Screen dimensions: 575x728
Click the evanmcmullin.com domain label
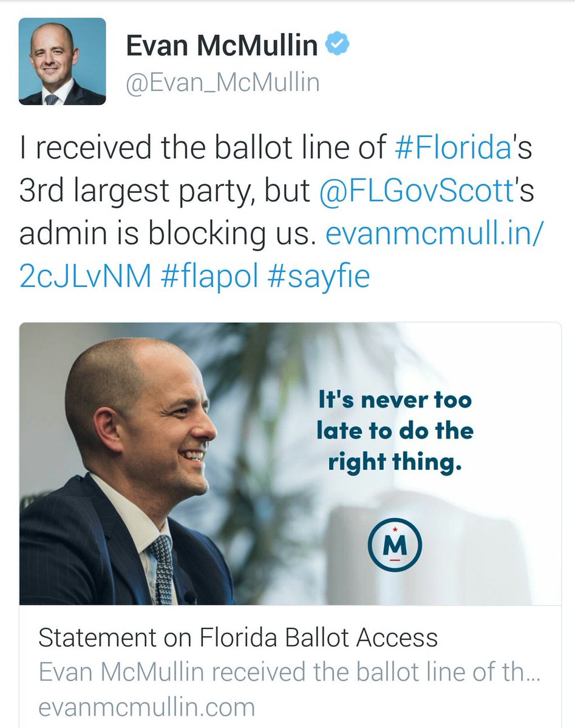pos(146,707)
